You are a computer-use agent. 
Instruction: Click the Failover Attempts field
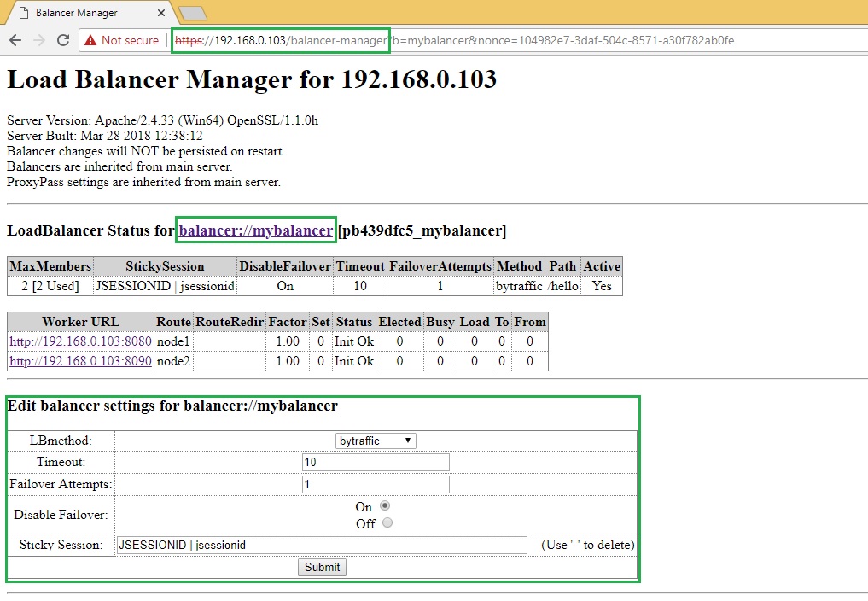coord(376,484)
